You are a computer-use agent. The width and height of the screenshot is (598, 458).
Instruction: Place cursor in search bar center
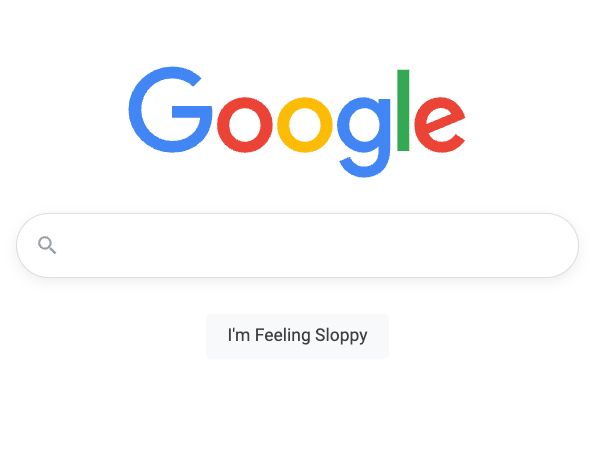pos(297,245)
